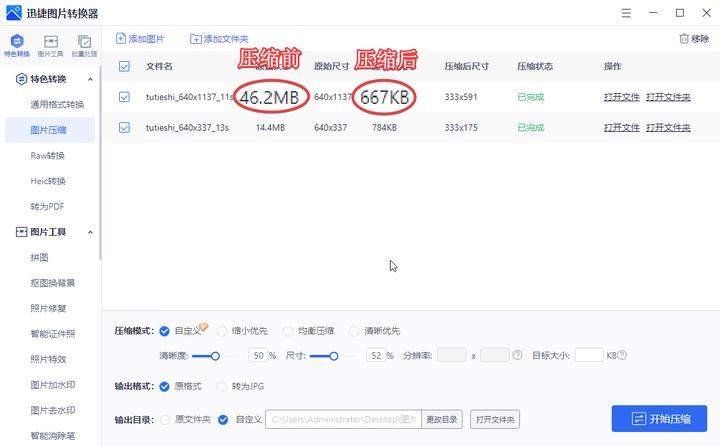
Task: Click the 图片工具 section icon in sidebar
Action: 21,232
